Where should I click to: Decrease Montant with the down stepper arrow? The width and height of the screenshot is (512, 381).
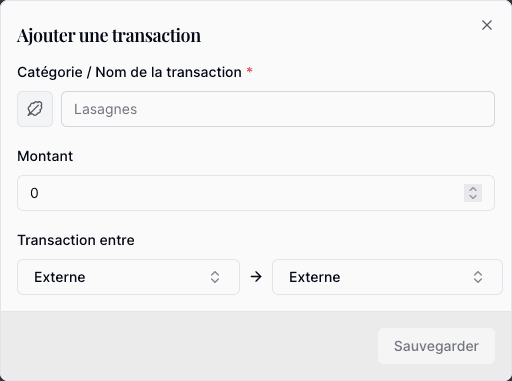[x=473, y=197]
